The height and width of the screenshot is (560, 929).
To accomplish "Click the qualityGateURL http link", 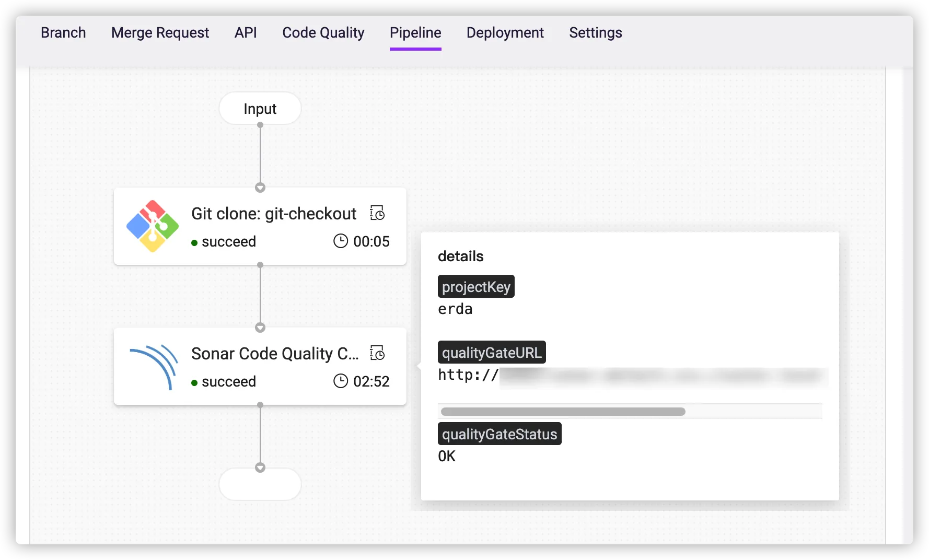I will (x=632, y=375).
